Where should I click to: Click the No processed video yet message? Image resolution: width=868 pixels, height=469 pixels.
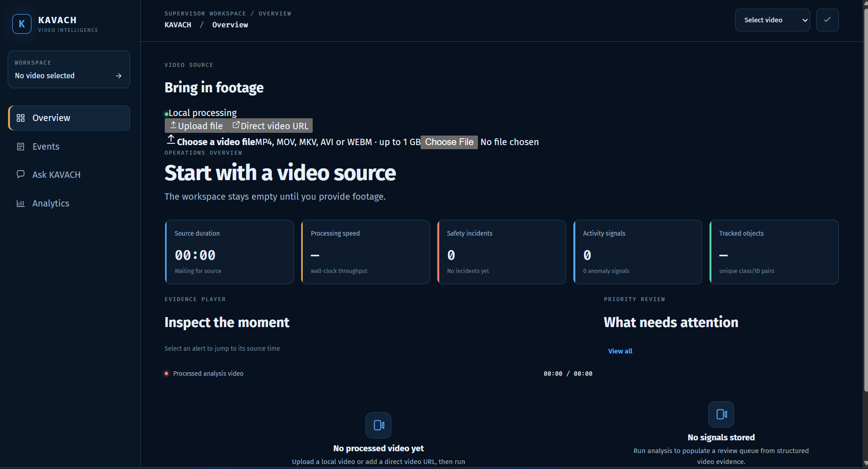[x=378, y=448]
